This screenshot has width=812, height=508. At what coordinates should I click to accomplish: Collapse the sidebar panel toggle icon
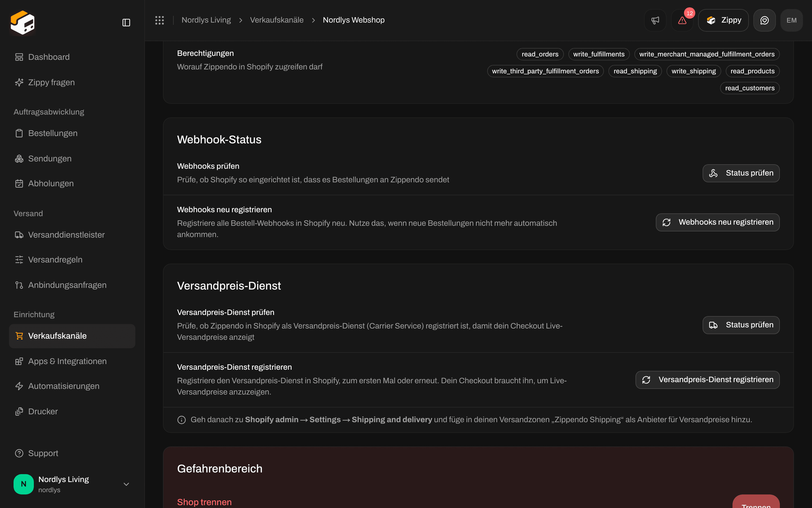pyautogui.click(x=126, y=23)
